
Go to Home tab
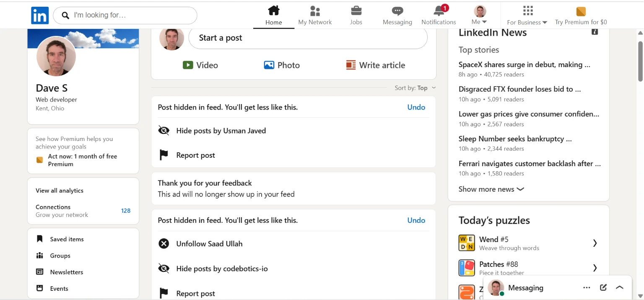coord(273,16)
